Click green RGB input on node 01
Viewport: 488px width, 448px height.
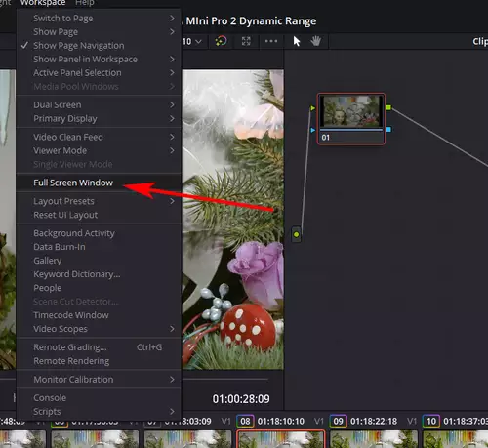[x=312, y=108]
